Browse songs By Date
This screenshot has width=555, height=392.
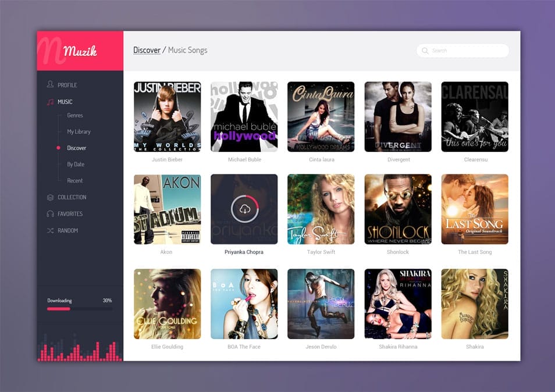75,164
